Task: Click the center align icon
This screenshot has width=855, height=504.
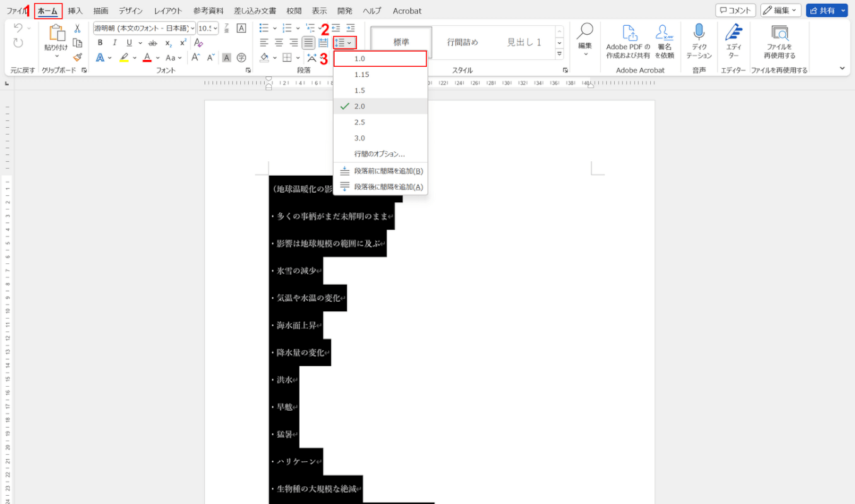Action: [x=279, y=43]
